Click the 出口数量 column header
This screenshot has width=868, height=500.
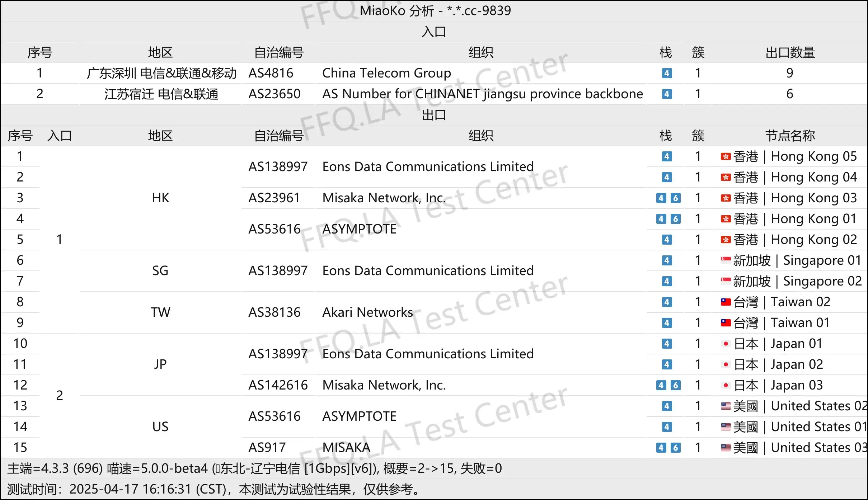(790, 53)
